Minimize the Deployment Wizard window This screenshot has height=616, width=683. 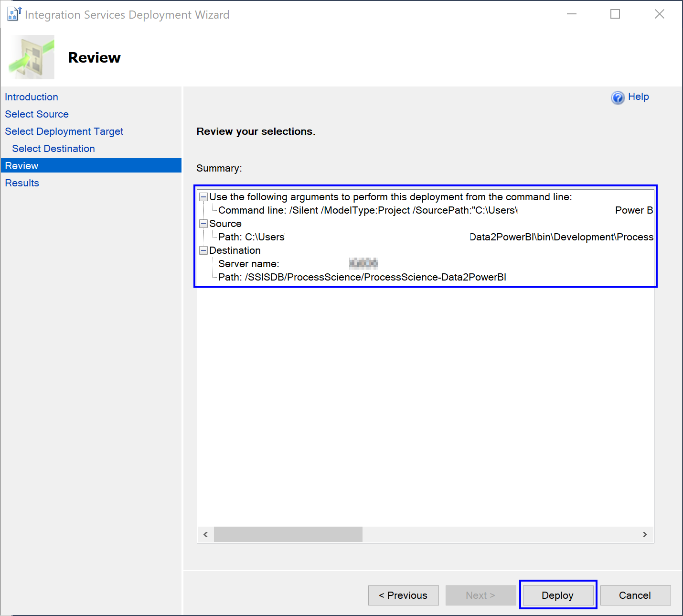(x=572, y=14)
